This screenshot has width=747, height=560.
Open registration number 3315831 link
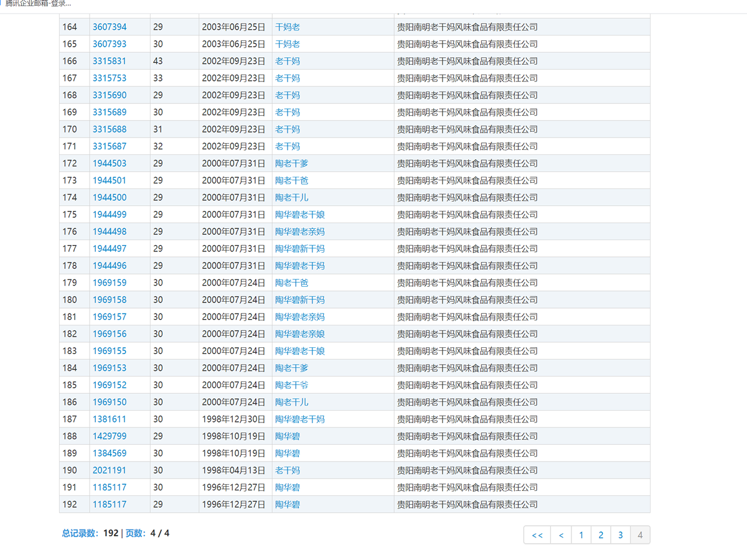tap(110, 61)
